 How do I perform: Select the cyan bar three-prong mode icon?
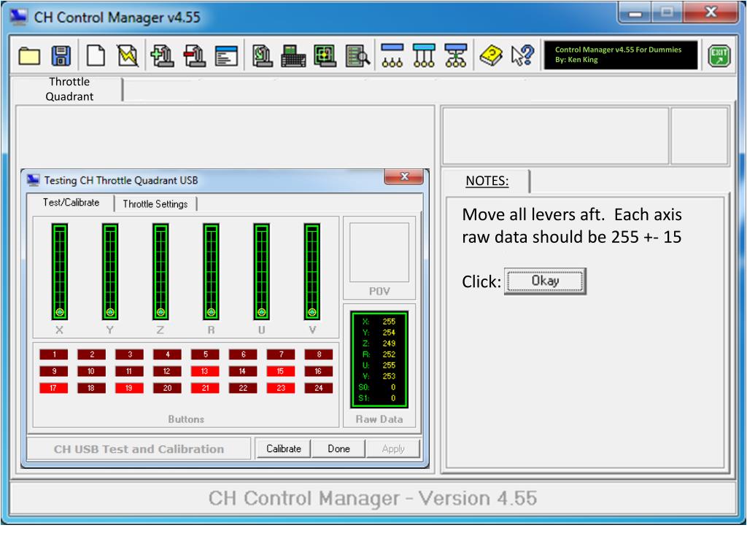coord(424,55)
